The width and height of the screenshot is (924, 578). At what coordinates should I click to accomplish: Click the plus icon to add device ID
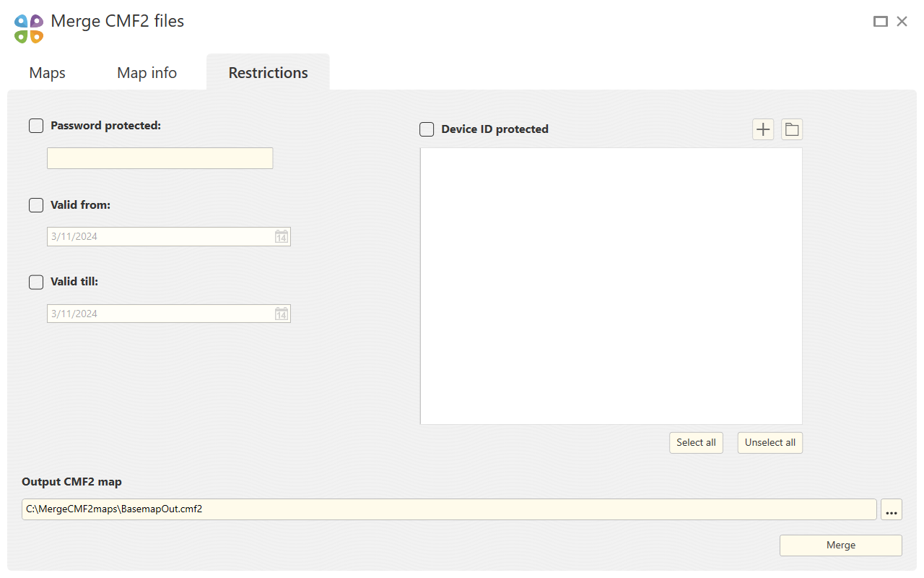click(763, 129)
